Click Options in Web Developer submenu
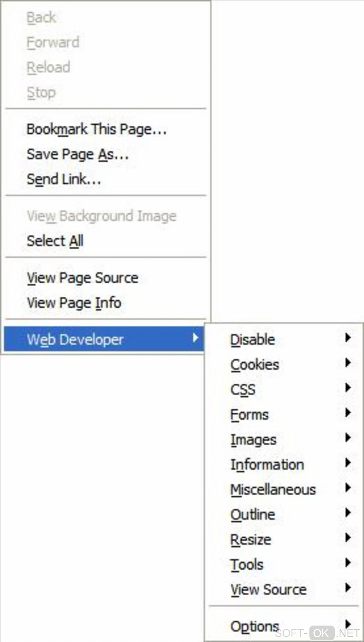This screenshot has width=364, height=642. [254, 626]
